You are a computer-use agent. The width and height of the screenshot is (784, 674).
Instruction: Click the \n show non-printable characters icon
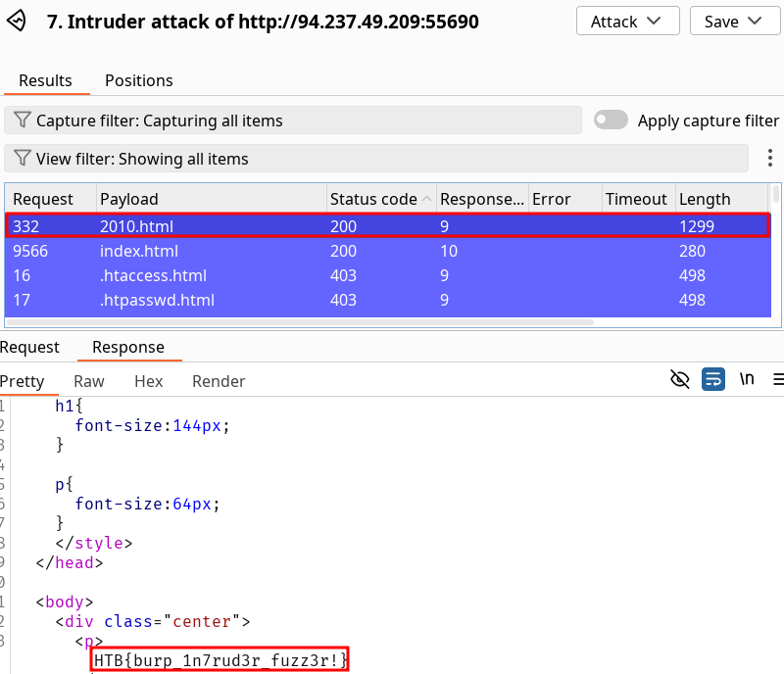tap(746, 380)
